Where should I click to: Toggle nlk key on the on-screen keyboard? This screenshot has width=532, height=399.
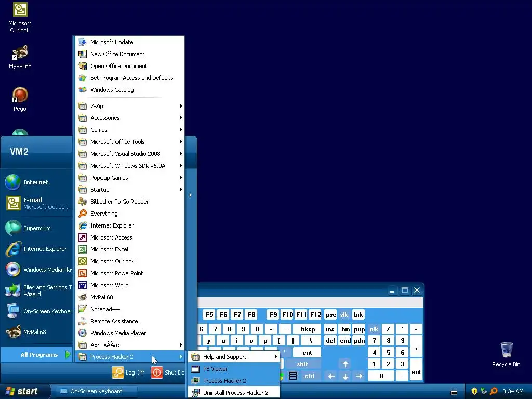(374, 329)
